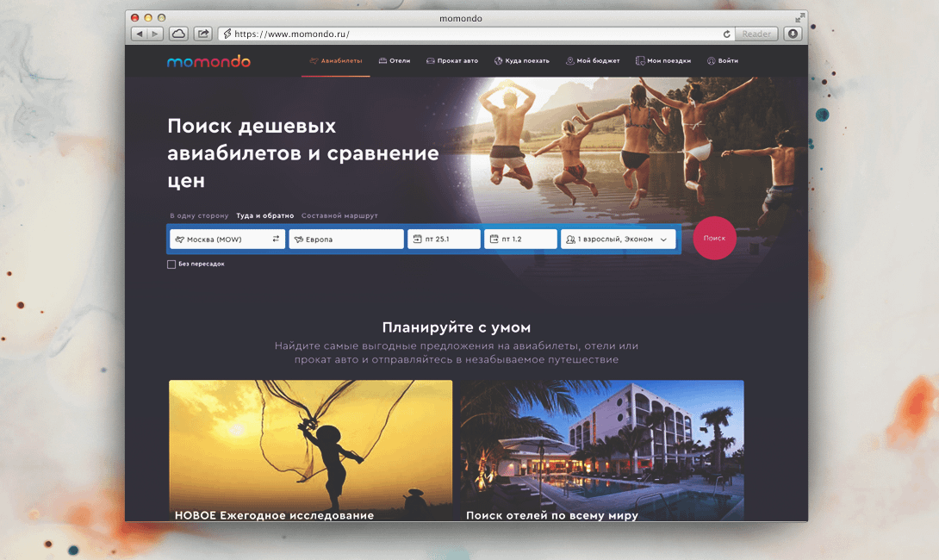Enter full screen with the resize arrows icon
Viewport: 939px width, 560px height.
pyautogui.click(x=800, y=17)
